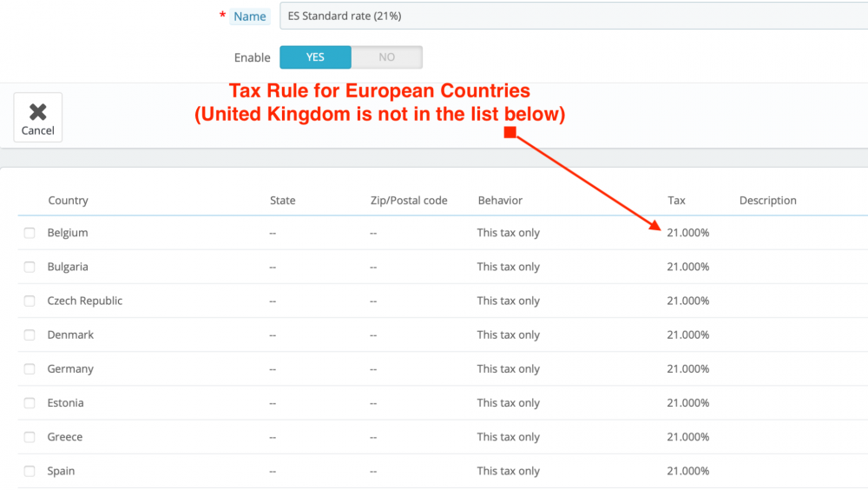Image resolution: width=868 pixels, height=490 pixels.
Task: Click the Description column header
Action: click(x=768, y=200)
